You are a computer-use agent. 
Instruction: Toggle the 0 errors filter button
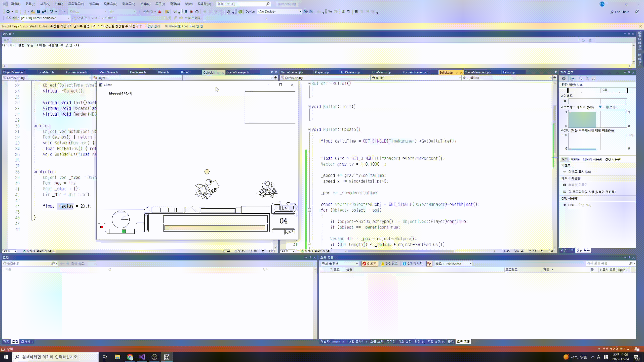[x=369, y=263]
